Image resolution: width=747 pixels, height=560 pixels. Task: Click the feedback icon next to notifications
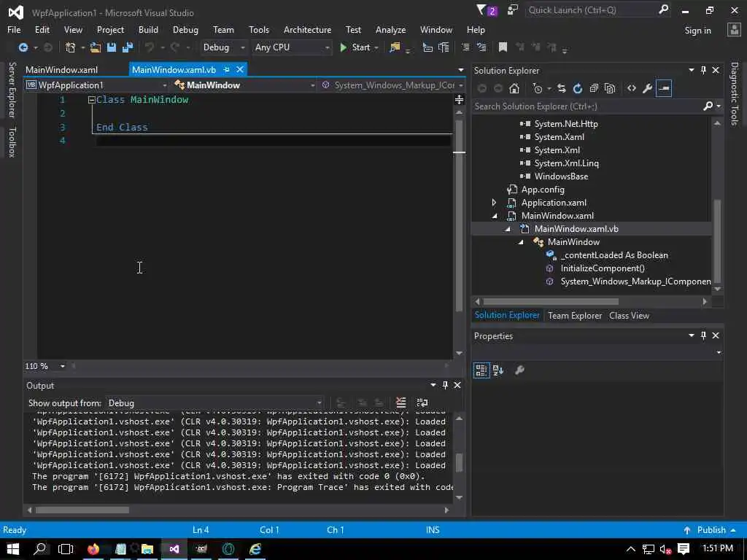tap(513, 10)
